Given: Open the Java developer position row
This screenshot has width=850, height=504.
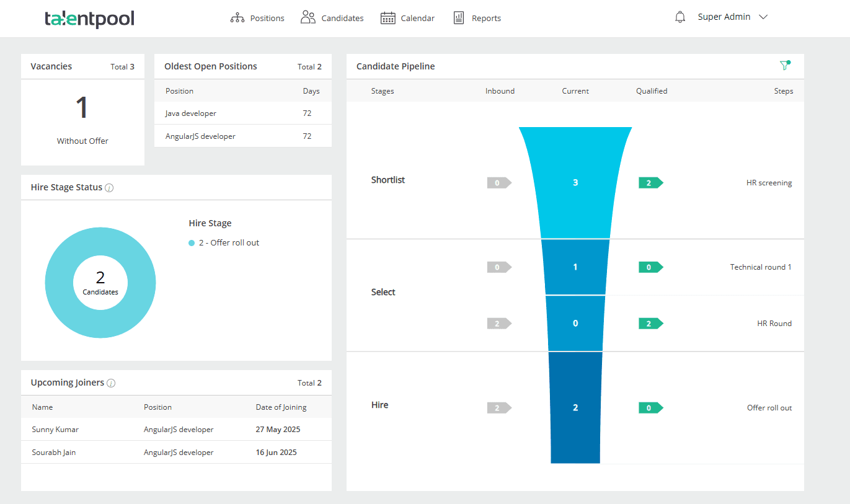Looking at the screenshot, I should click(243, 113).
